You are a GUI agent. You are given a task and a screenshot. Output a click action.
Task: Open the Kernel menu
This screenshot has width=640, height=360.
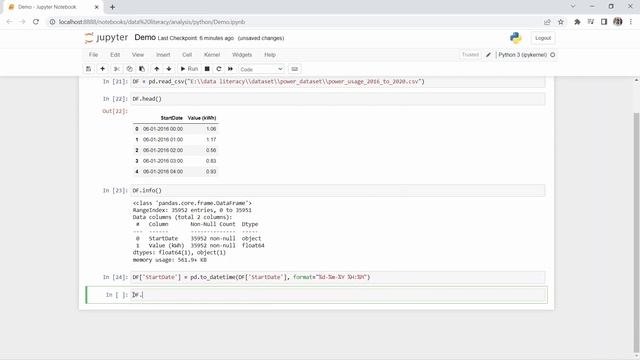tap(212, 55)
